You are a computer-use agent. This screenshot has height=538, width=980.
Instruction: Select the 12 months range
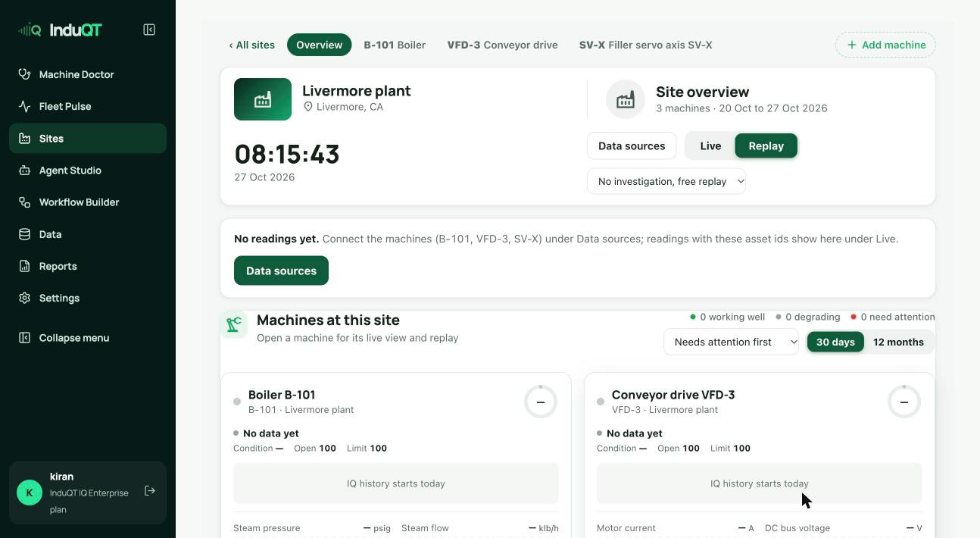point(898,342)
